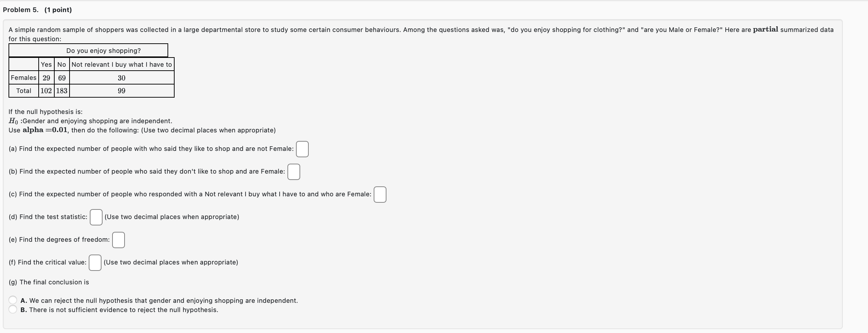Viewport: 868px width, 333px height.
Task: Click the Total row label in the table
Action: (x=23, y=91)
